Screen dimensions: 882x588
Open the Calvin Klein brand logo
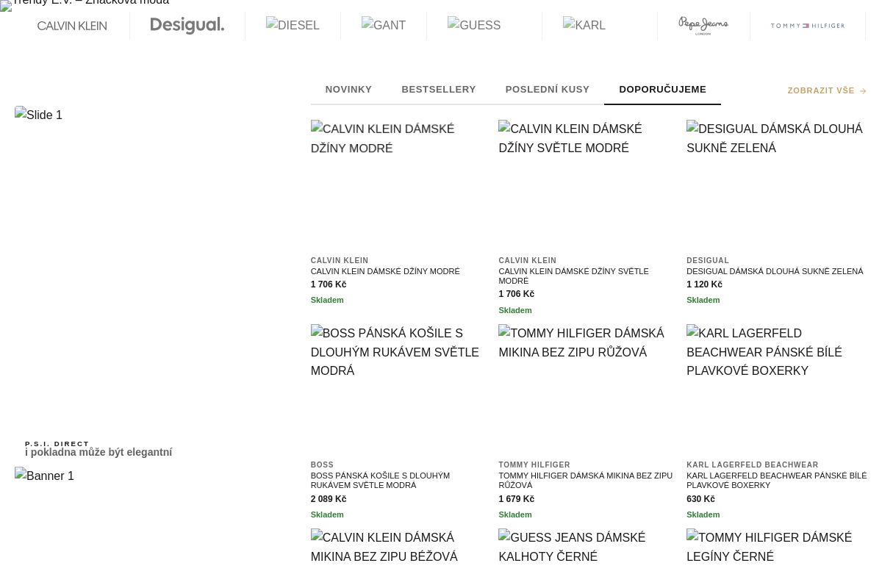point(72,26)
